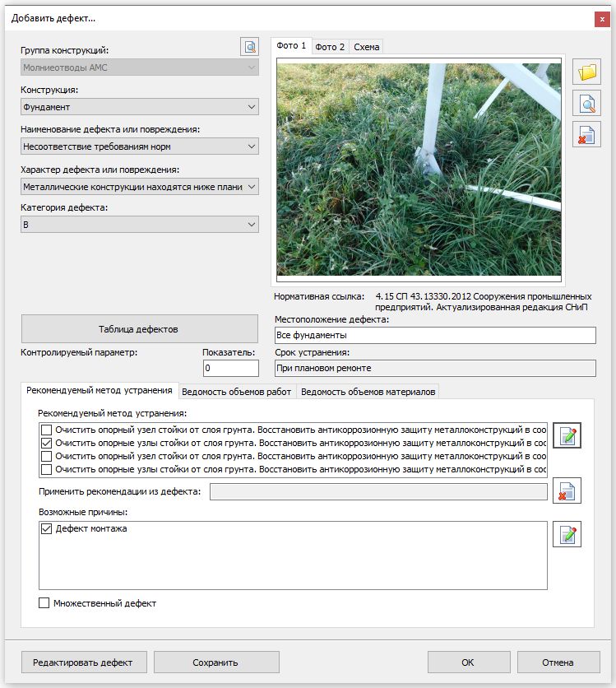Check the fourth Очистить опорные узлы option
This screenshot has height=688, width=616.
[46, 469]
